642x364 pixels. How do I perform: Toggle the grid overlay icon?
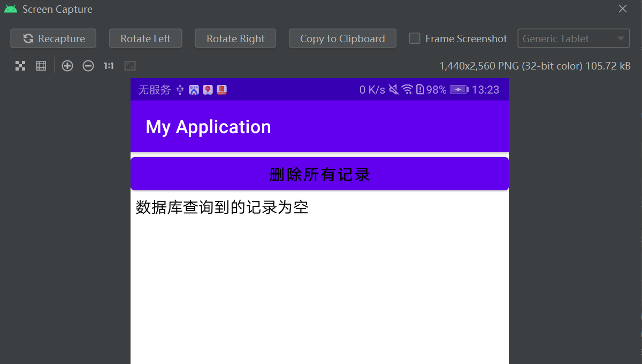coord(41,66)
